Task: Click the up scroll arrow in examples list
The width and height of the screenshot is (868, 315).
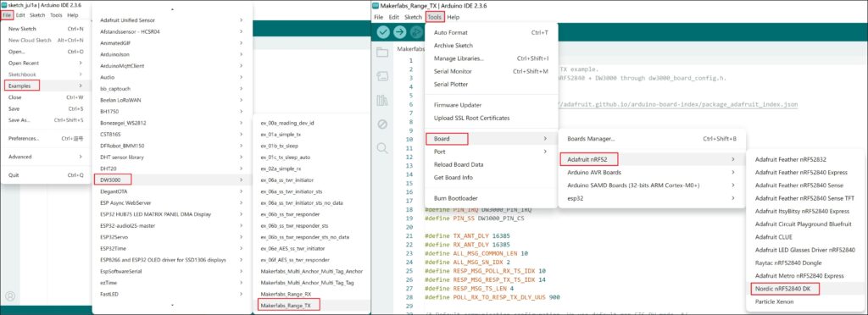Action: tap(171, 9)
